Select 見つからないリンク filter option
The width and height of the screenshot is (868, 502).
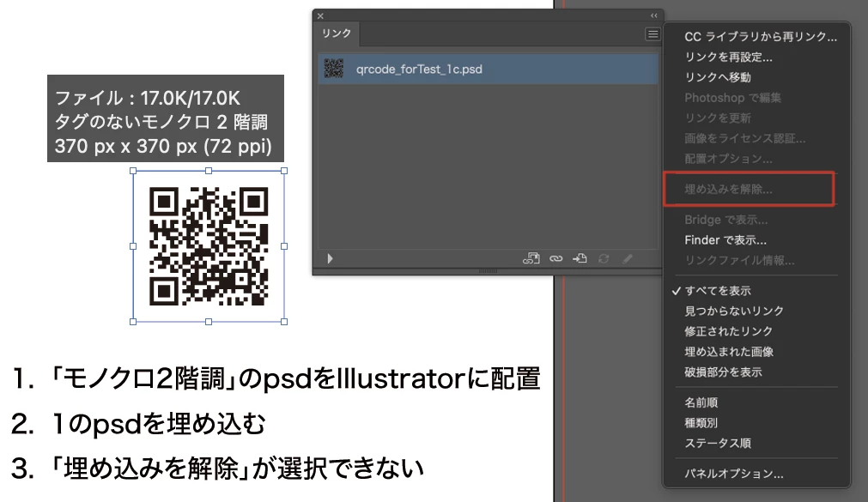(x=733, y=311)
